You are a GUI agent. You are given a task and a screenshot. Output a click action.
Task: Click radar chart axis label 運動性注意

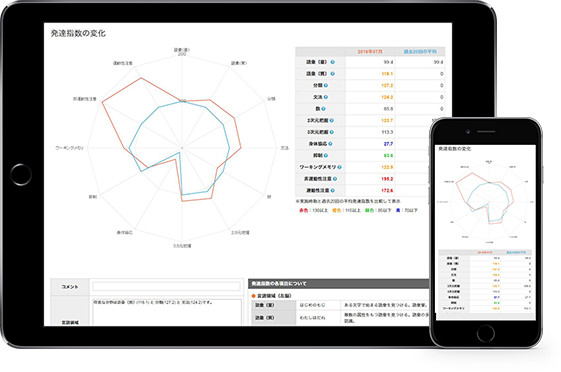(x=123, y=63)
